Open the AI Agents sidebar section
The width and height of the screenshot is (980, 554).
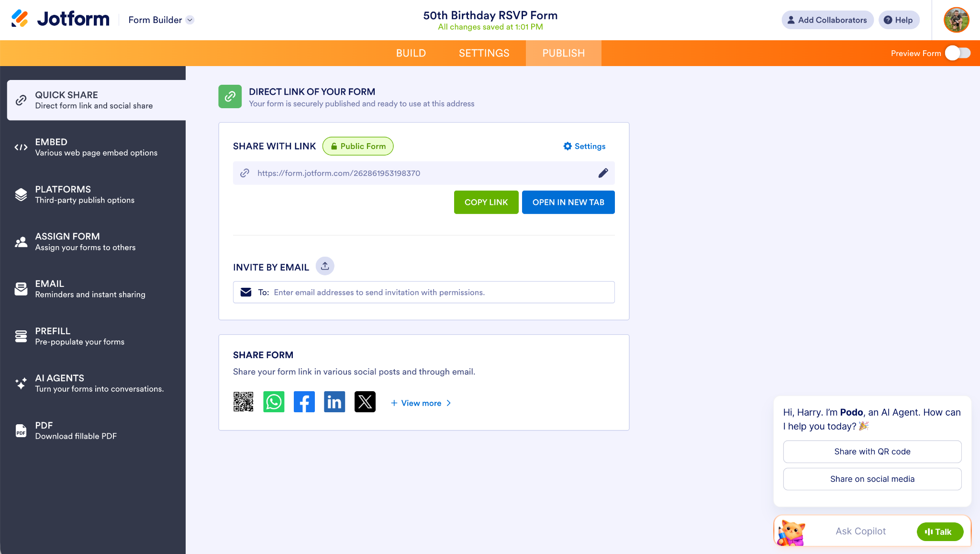click(96, 383)
